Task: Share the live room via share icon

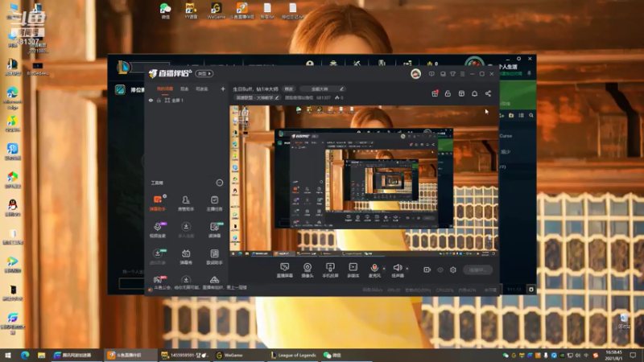Action: [488, 93]
